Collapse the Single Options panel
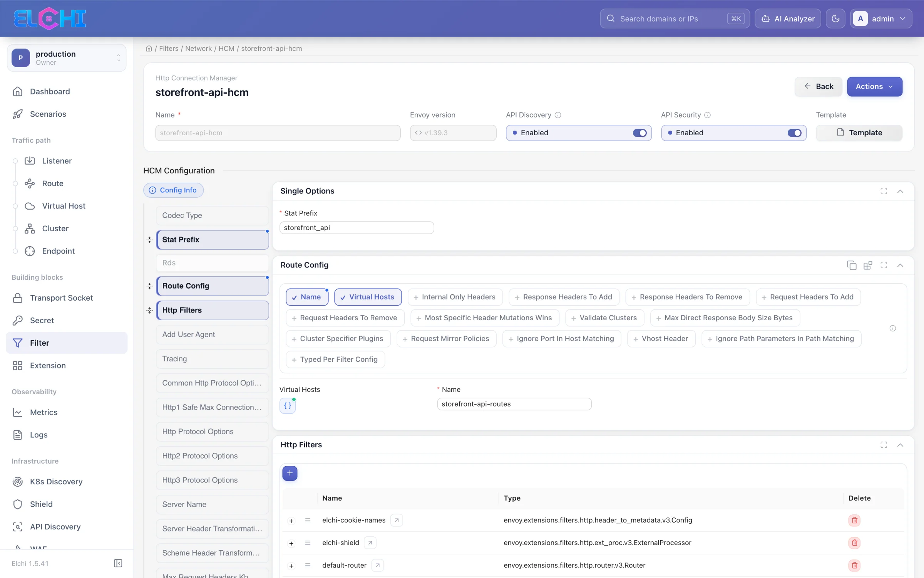 (900, 191)
